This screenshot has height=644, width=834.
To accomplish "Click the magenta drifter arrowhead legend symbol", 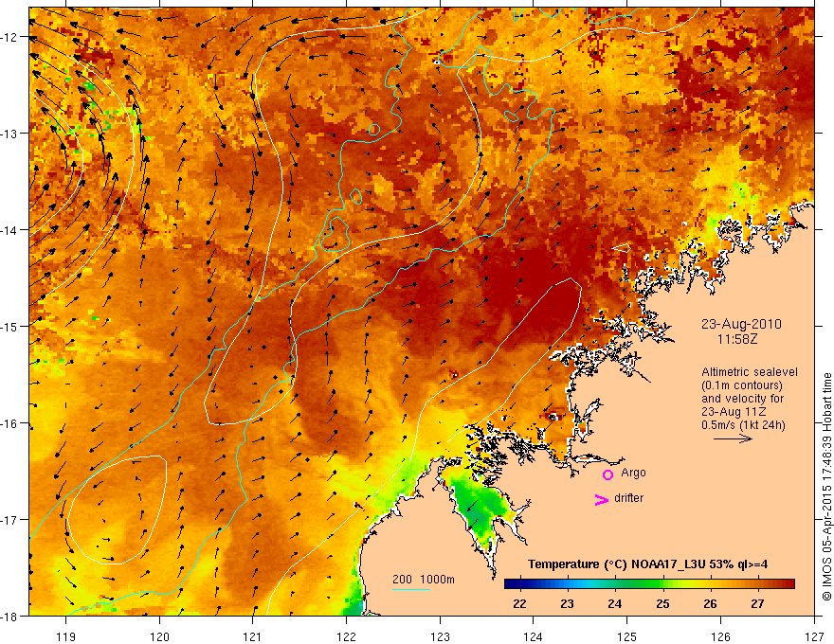I will [602, 499].
